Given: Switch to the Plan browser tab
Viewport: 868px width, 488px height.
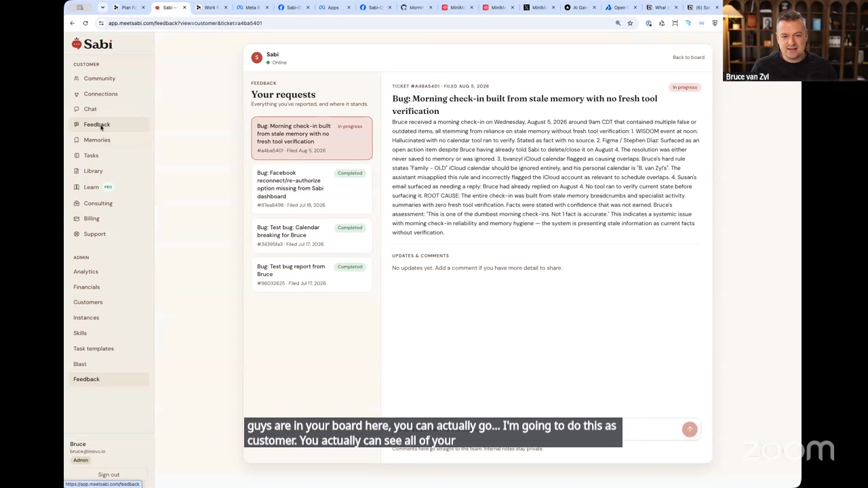Looking at the screenshot, I should point(130,7).
